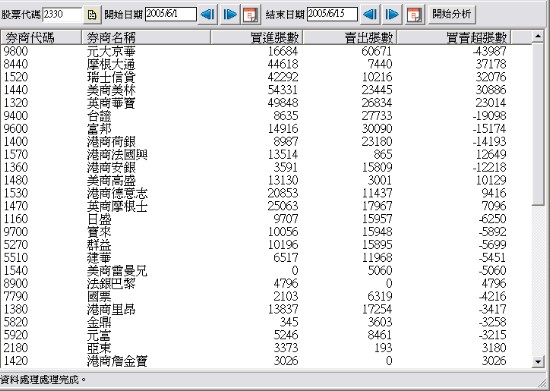
Task: Select row 9800 元大京華
Action: [266, 51]
